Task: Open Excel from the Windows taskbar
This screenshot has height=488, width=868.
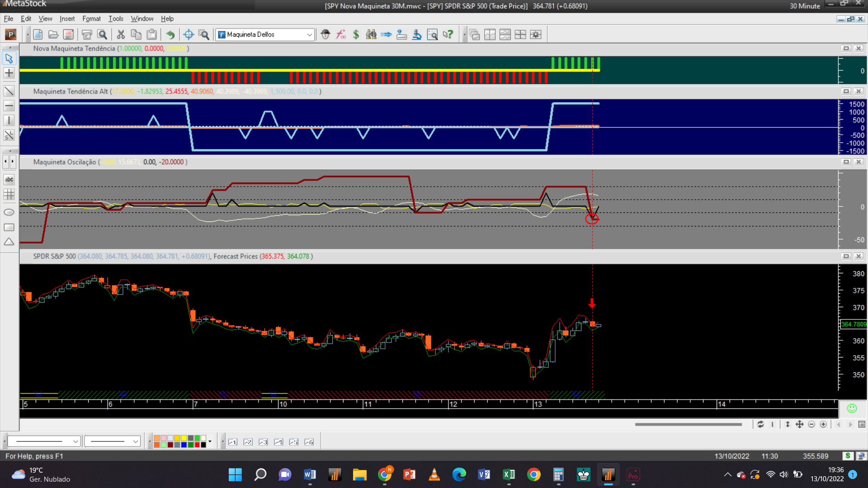Action: pos(509,474)
